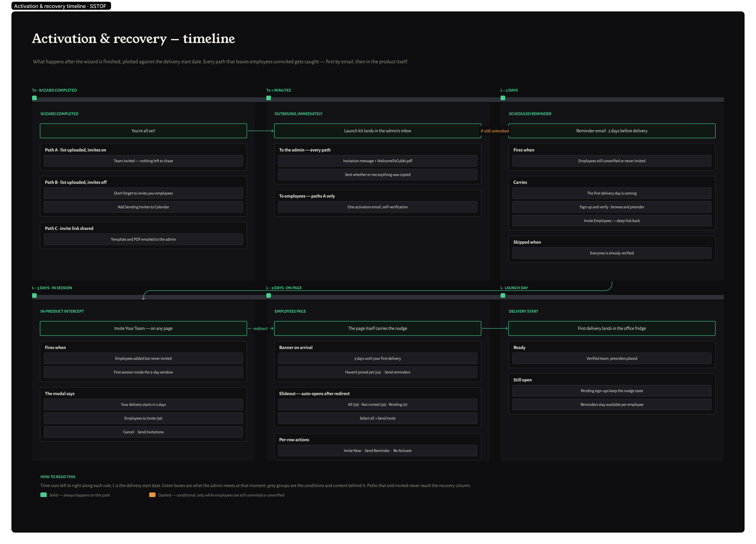The height and width of the screenshot is (544, 756).
Task: Click "Employees to Invite (56)" row
Action: coord(143,418)
